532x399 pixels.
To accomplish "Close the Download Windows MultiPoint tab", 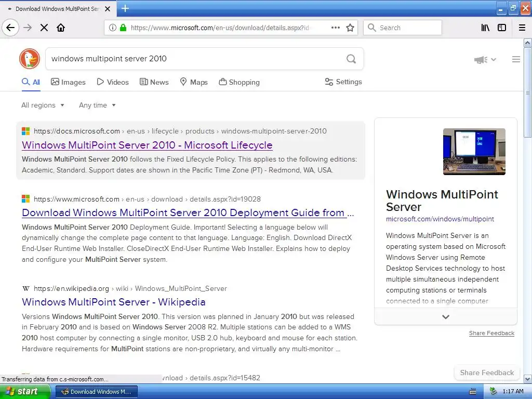I will (x=108, y=9).
